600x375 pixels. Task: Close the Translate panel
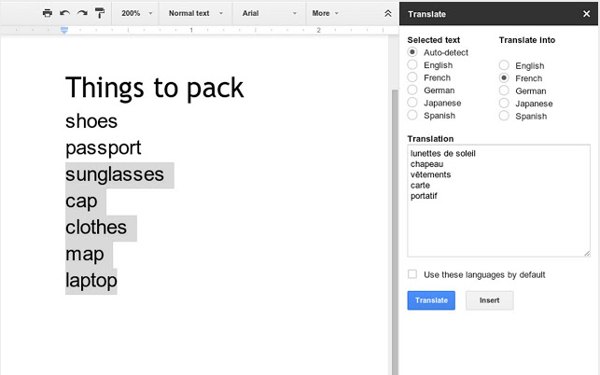586,14
